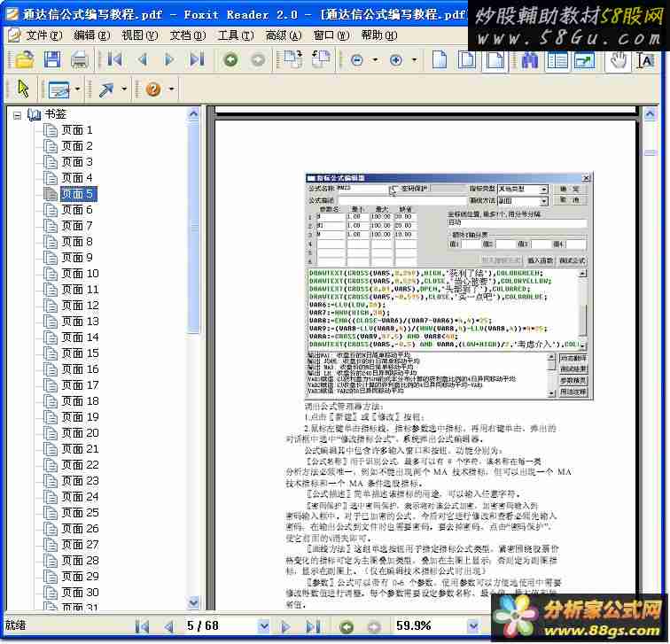Image resolution: width=670 pixels, height=644 pixels.
Task: Open Help icon dropdown arrow
Action: pos(171,89)
